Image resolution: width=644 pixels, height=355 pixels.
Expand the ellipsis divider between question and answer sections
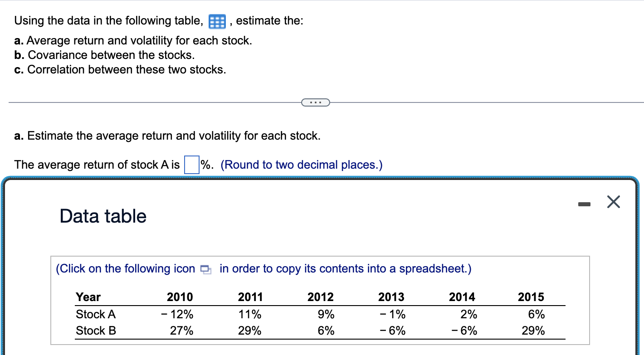pos(316,102)
